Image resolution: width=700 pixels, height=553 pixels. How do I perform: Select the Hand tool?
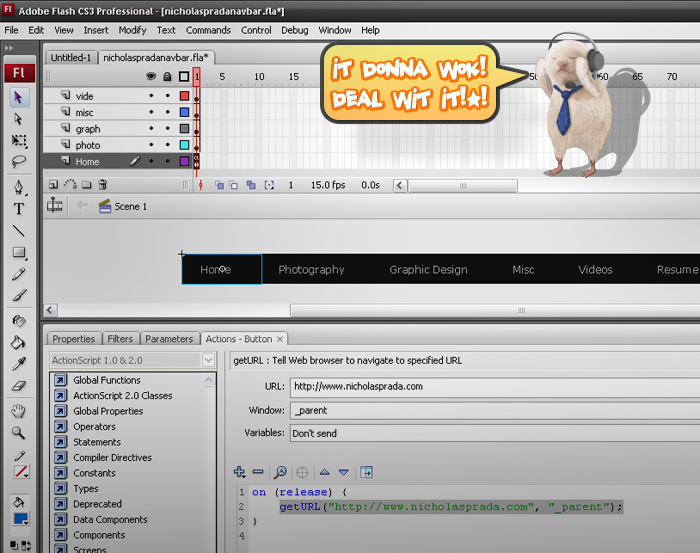click(19, 411)
